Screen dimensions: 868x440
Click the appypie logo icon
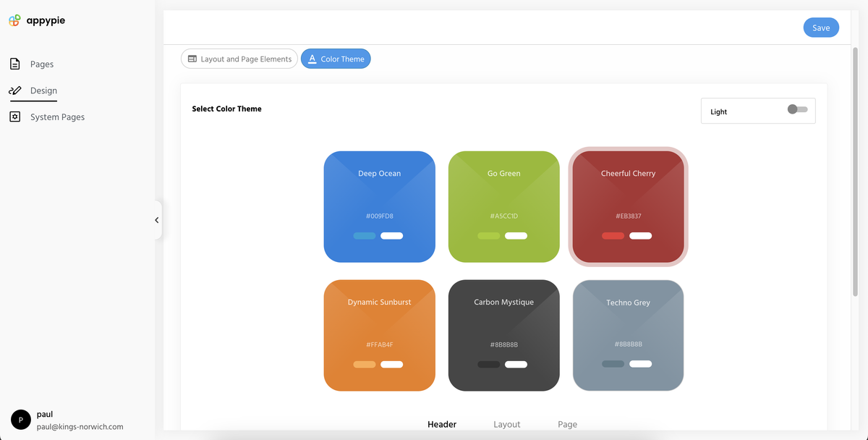(x=14, y=20)
